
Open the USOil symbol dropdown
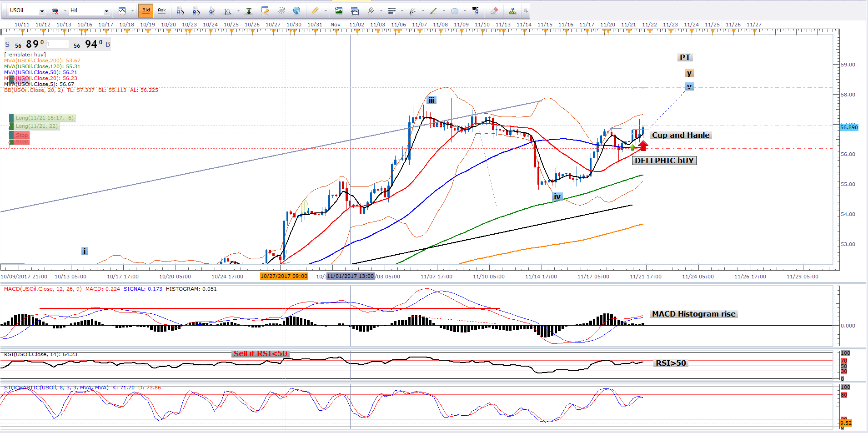pos(42,11)
